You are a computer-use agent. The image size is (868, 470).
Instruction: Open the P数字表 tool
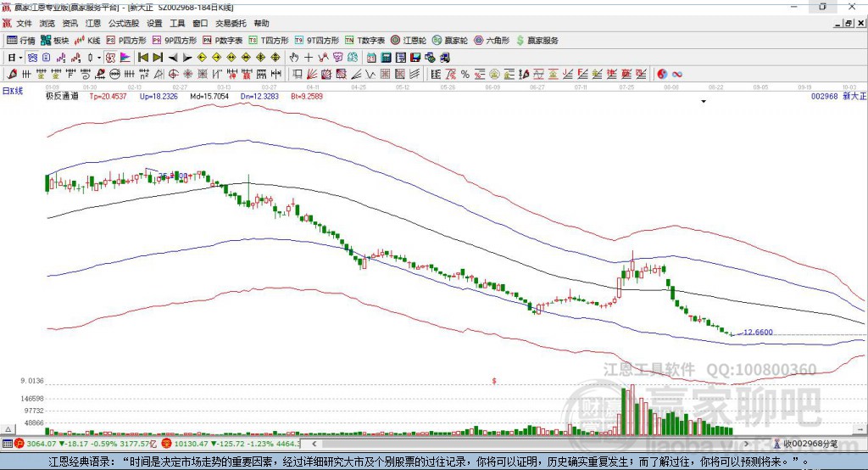point(223,41)
